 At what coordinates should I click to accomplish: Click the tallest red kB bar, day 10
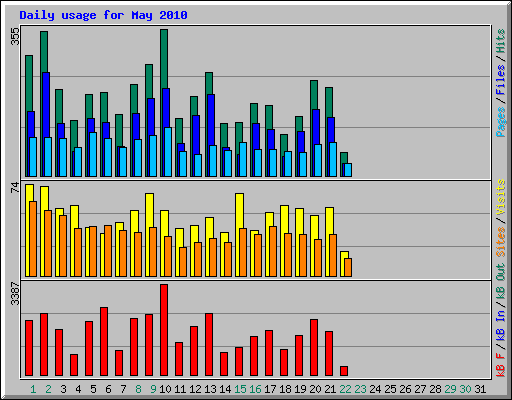click(x=164, y=330)
